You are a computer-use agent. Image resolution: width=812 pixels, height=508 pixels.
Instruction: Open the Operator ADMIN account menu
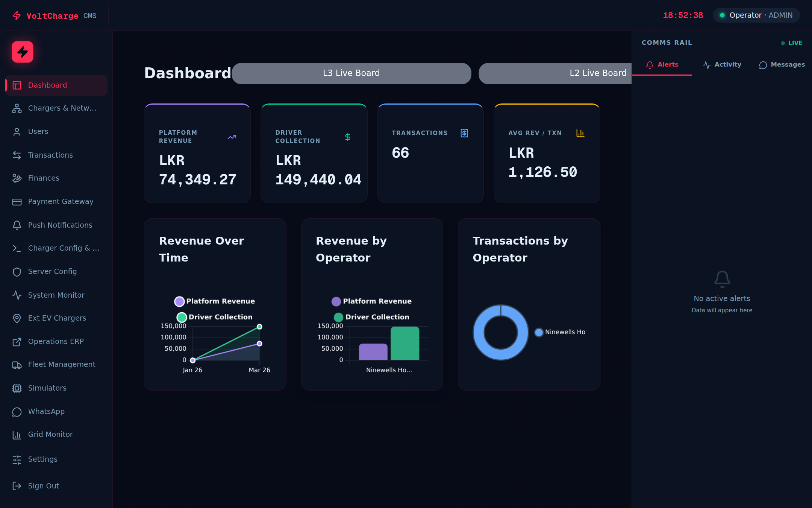(756, 15)
